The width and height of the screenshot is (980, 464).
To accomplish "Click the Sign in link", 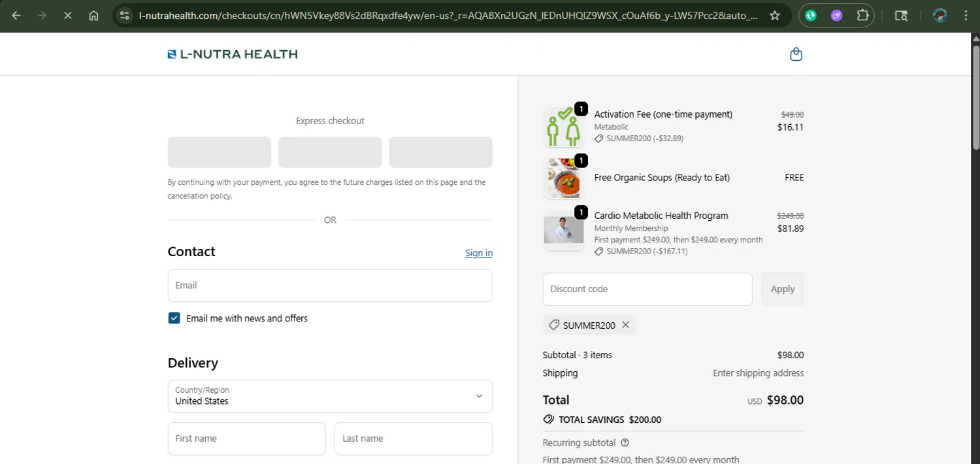I will (x=479, y=253).
